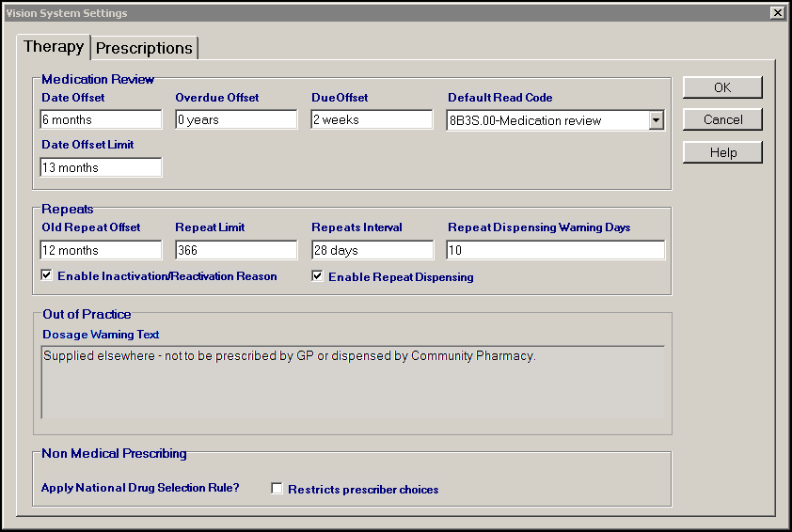This screenshot has width=792, height=532.
Task: Check Restricts prescriber choices box
Action: pyautogui.click(x=277, y=489)
